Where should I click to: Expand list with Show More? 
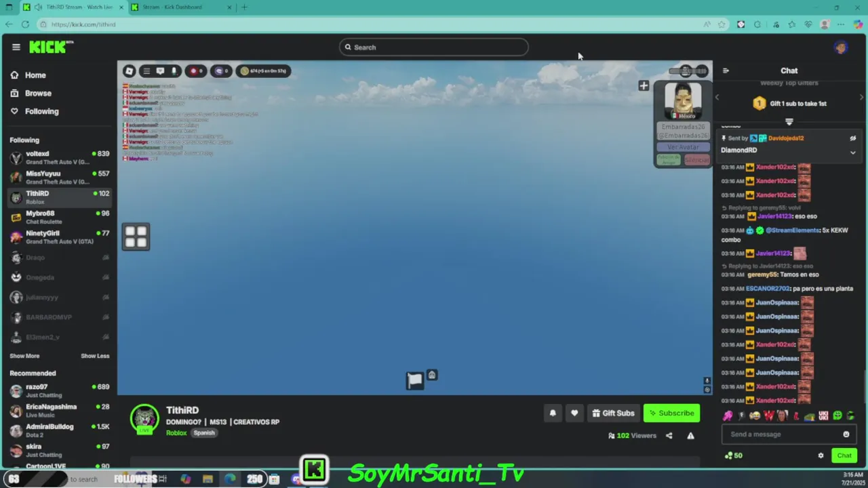tap(24, 356)
